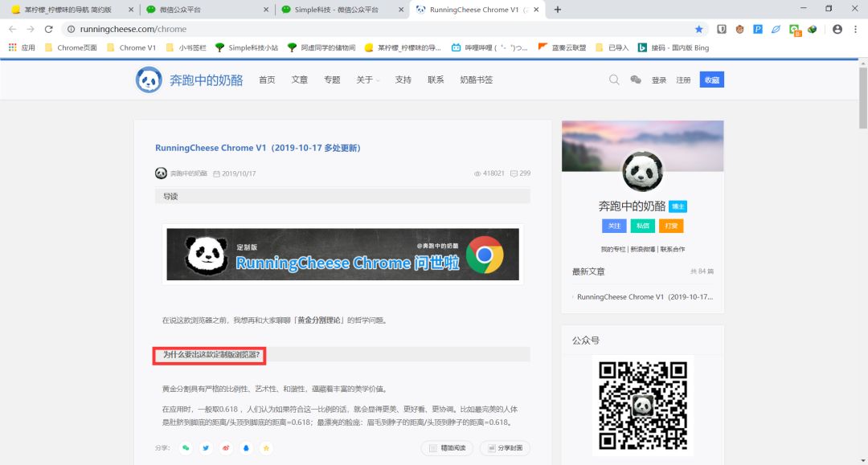Go back using the browser back arrow
Image resolution: width=868 pixels, height=465 pixels.
tap(12, 29)
